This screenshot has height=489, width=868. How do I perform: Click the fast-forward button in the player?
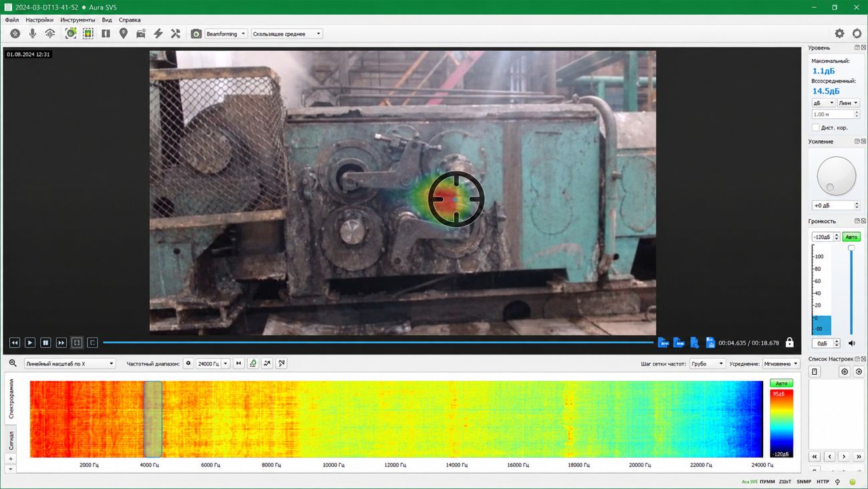coord(61,343)
